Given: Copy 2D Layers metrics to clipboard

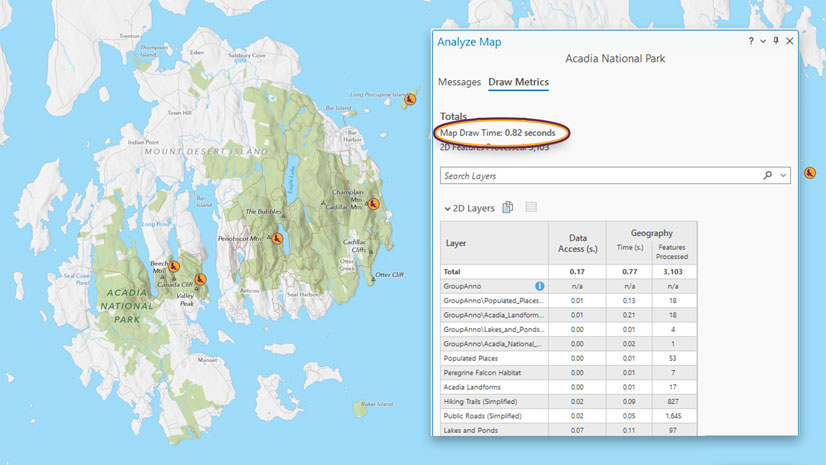Looking at the screenshot, I should [507, 207].
